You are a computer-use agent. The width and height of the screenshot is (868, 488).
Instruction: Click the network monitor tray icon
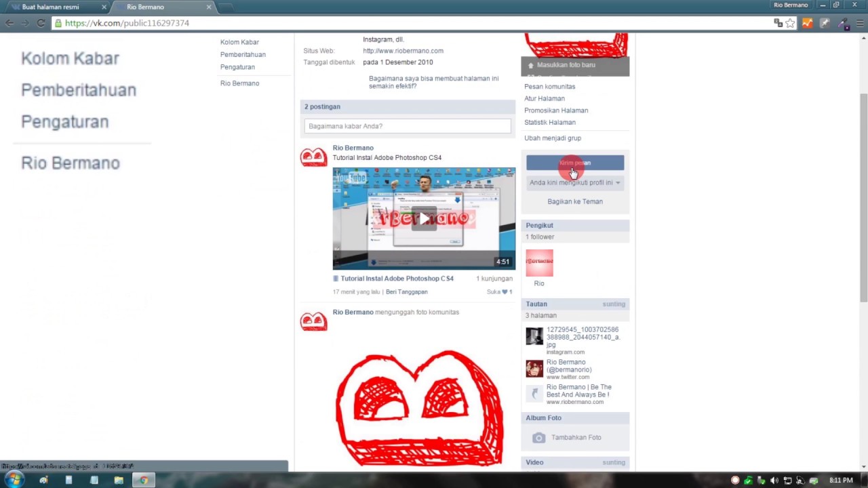[x=787, y=481]
